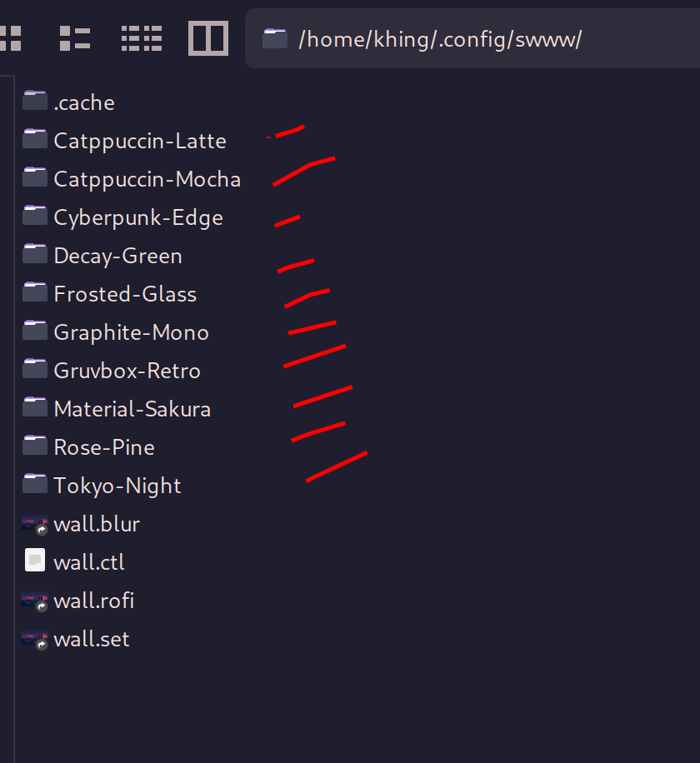
Task: Click the Material-Sakura folder icon
Action: 35,406
